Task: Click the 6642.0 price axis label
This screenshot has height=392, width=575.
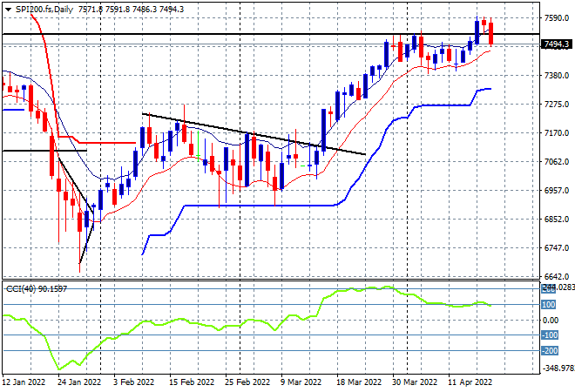Action: point(557,276)
